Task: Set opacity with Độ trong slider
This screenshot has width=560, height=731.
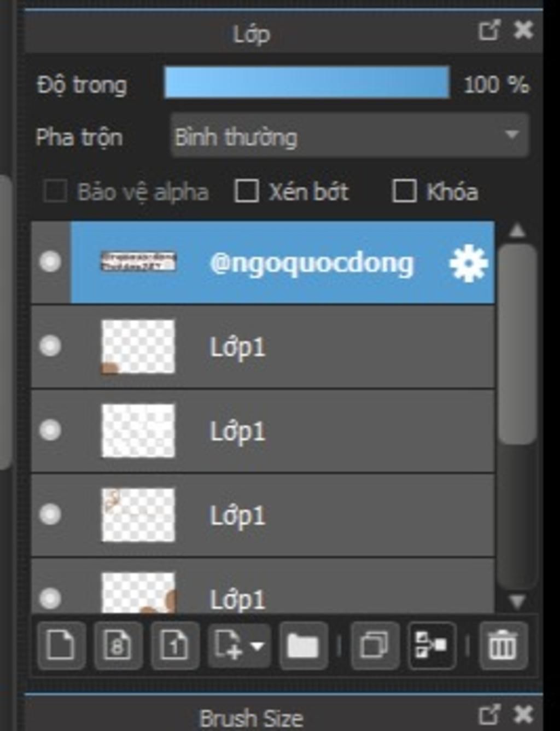Action: tap(307, 83)
